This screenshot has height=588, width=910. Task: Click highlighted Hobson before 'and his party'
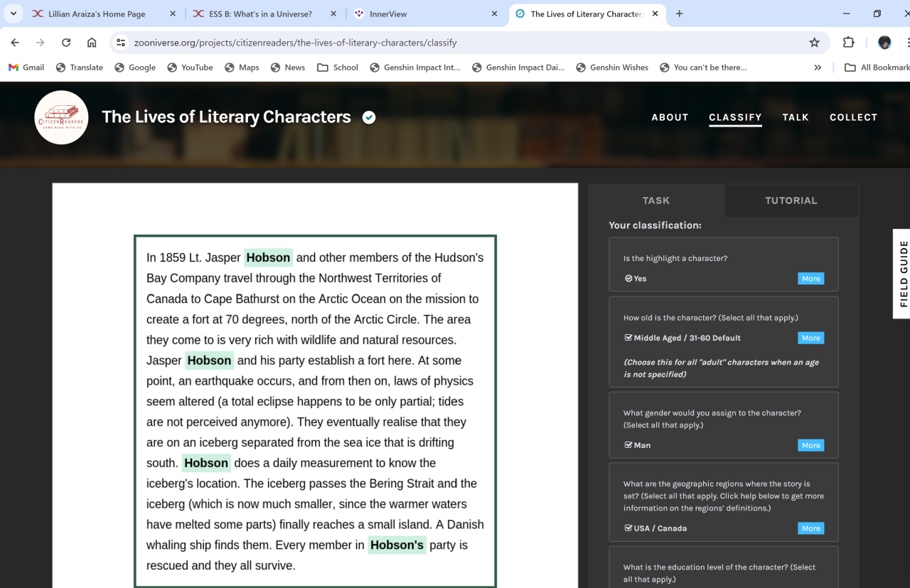(x=209, y=360)
